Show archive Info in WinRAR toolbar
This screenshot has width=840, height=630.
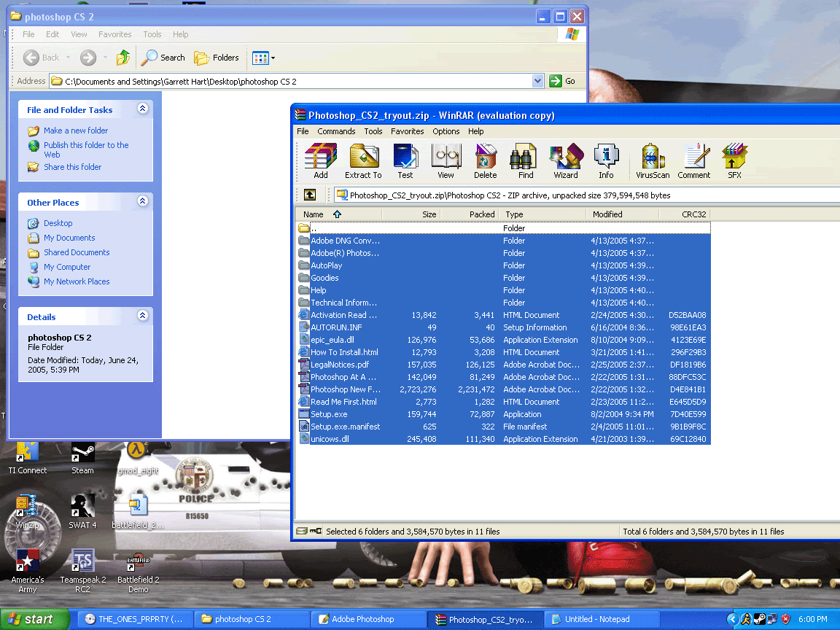[606, 160]
